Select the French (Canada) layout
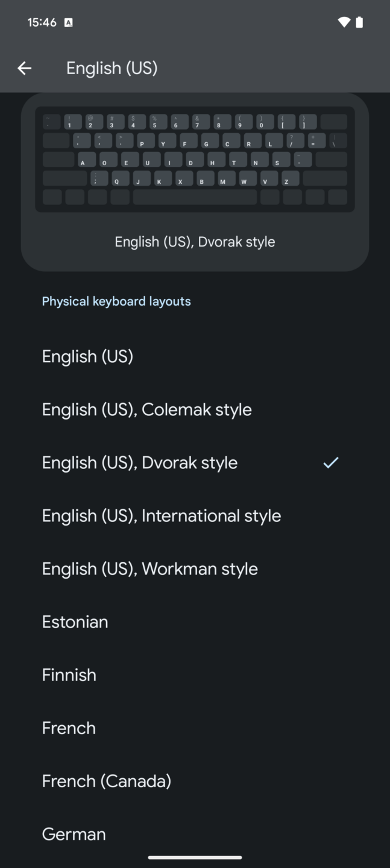390x868 pixels. [106, 781]
